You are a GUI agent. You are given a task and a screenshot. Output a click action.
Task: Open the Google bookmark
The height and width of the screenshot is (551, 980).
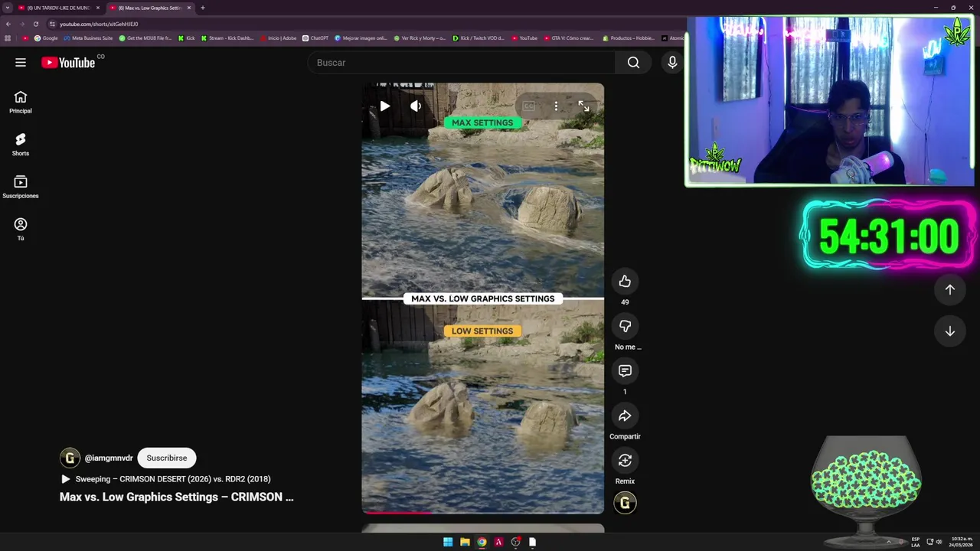[46, 37]
